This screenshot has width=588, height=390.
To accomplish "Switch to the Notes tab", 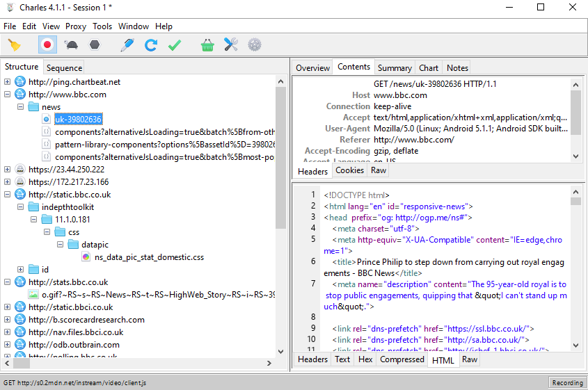I will coord(457,68).
